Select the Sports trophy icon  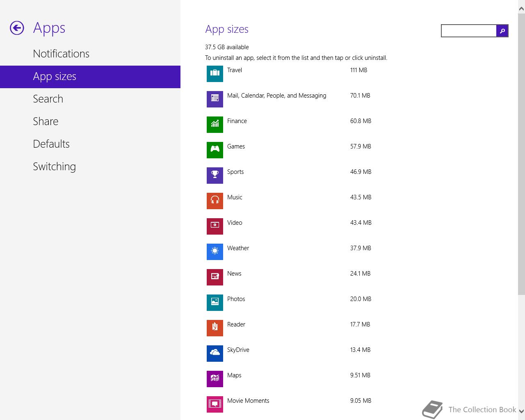point(215,176)
